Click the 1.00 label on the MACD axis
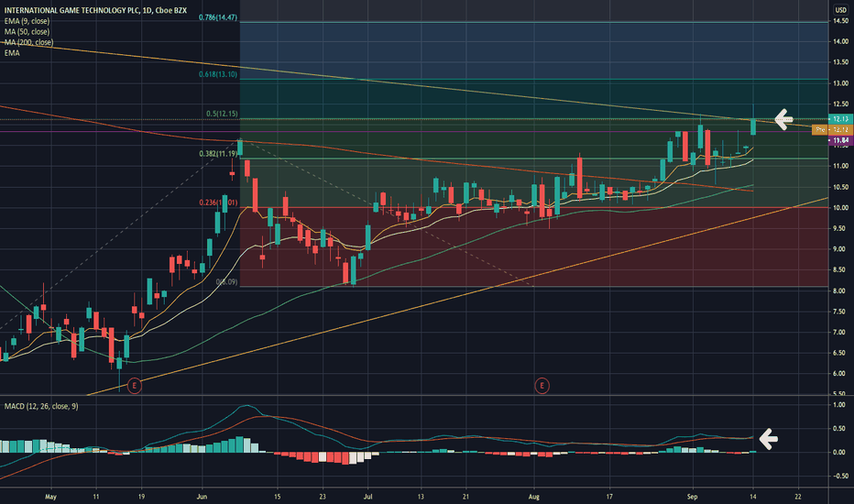 [x=839, y=405]
